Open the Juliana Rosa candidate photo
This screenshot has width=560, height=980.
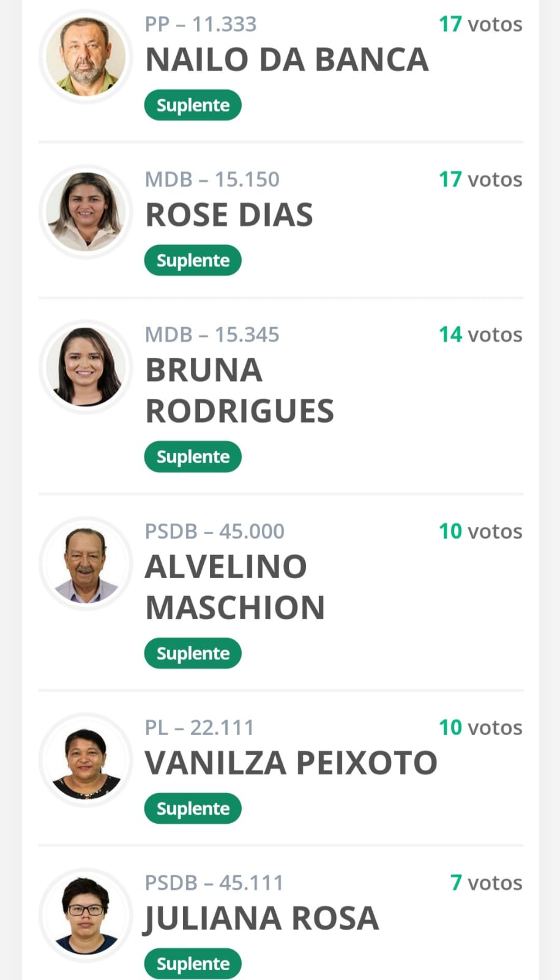click(x=86, y=914)
